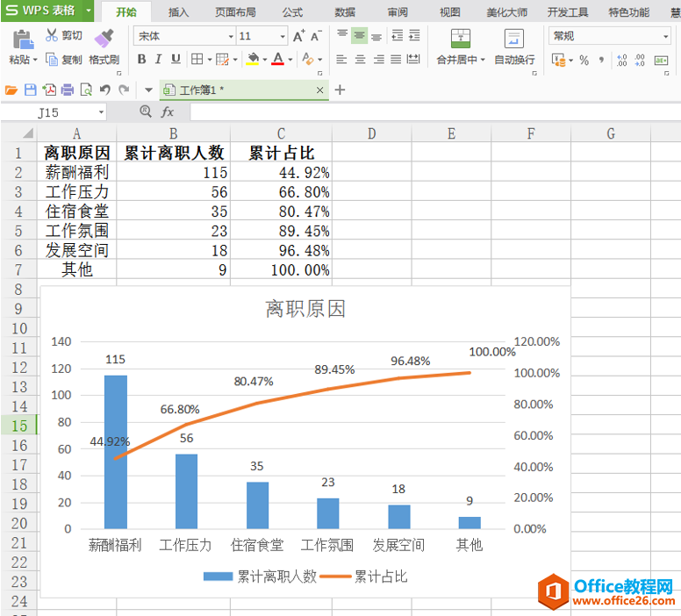Click the formula bar input field
This screenshot has height=616, width=681.
click(x=435, y=112)
